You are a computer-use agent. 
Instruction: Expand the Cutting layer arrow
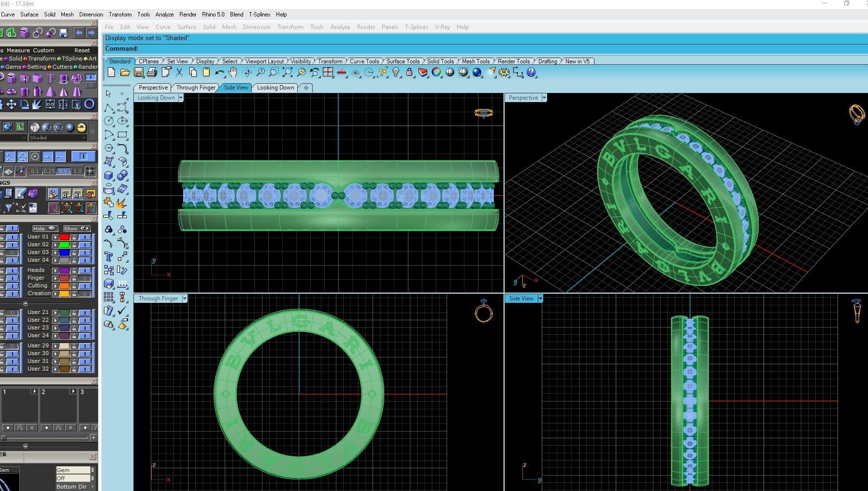(x=55, y=286)
